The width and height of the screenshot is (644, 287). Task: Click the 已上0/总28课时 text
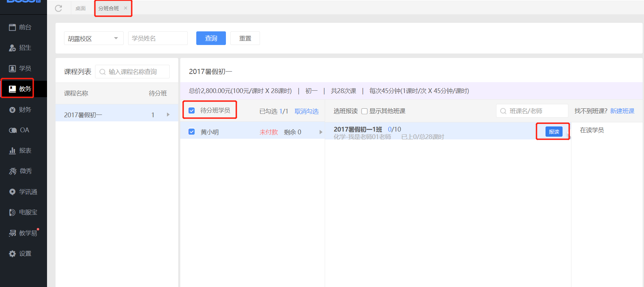(x=423, y=137)
